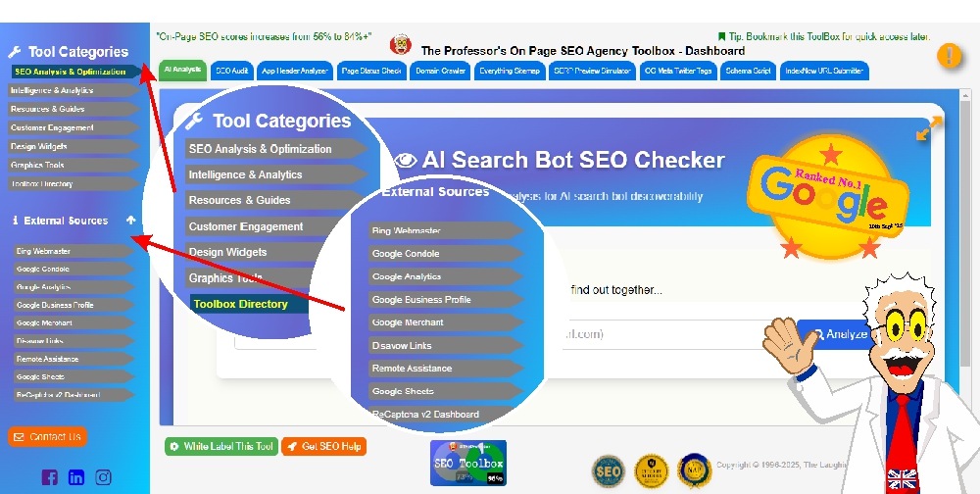The image size is (980, 494).
Task: Click the round blue SEO certification badge
Action: [608, 470]
